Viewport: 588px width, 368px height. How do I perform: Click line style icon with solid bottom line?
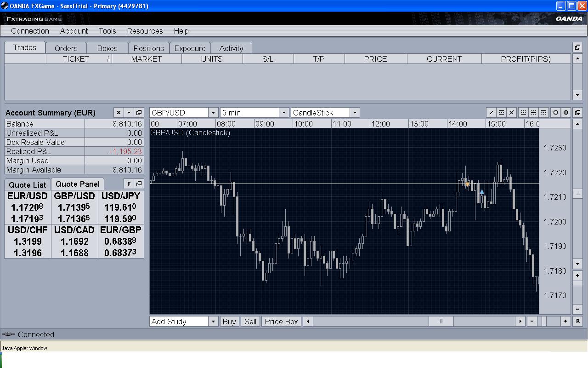click(x=523, y=113)
